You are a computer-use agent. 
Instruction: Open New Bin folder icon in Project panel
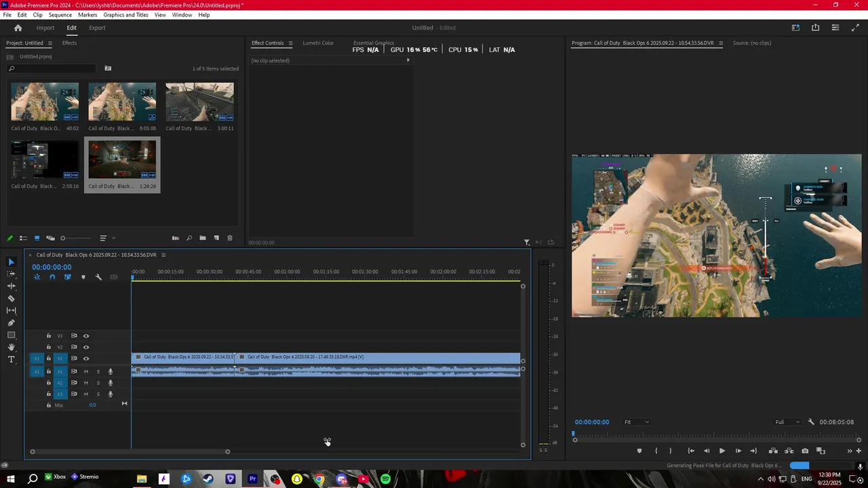coord(202,238)
